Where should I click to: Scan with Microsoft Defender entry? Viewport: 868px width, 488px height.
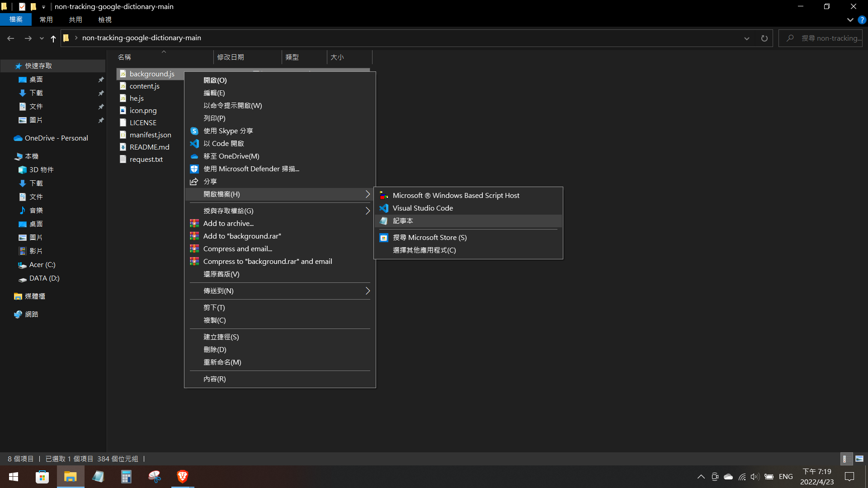[251, 169]
